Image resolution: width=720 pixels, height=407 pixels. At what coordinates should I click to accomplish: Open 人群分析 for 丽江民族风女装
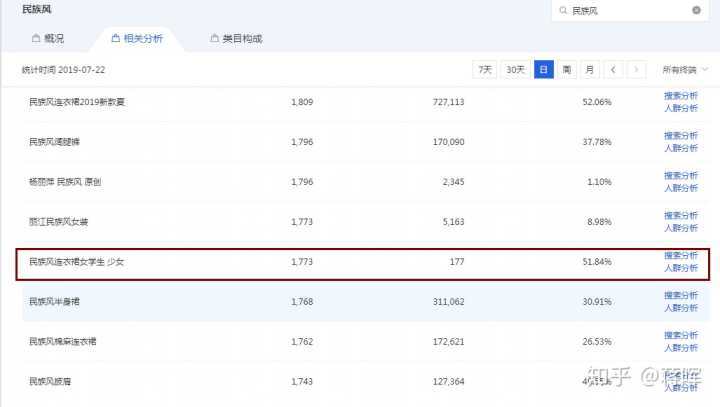681,228
